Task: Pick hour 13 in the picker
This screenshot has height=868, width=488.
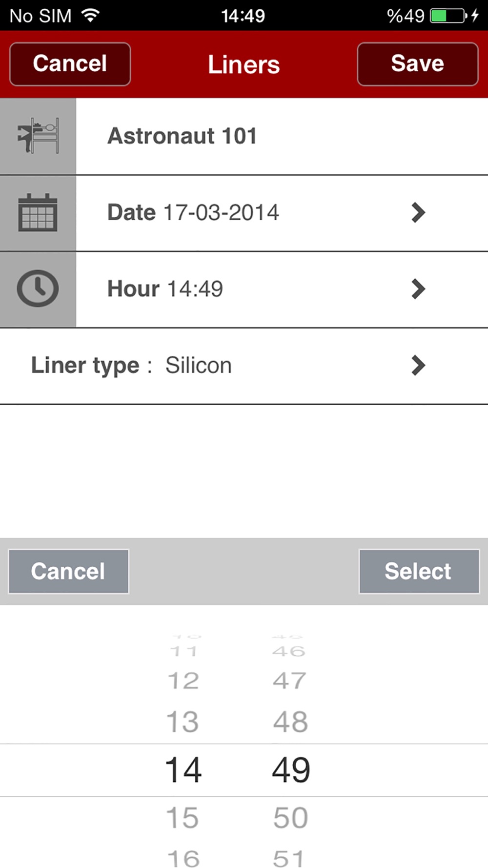Action: pos(183,722)
